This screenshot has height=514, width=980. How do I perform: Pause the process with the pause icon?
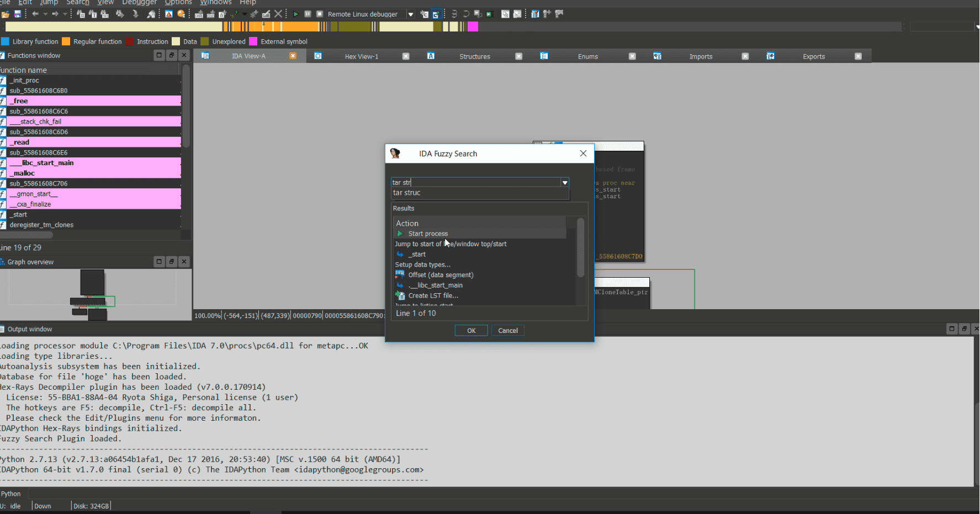point(308,14)
